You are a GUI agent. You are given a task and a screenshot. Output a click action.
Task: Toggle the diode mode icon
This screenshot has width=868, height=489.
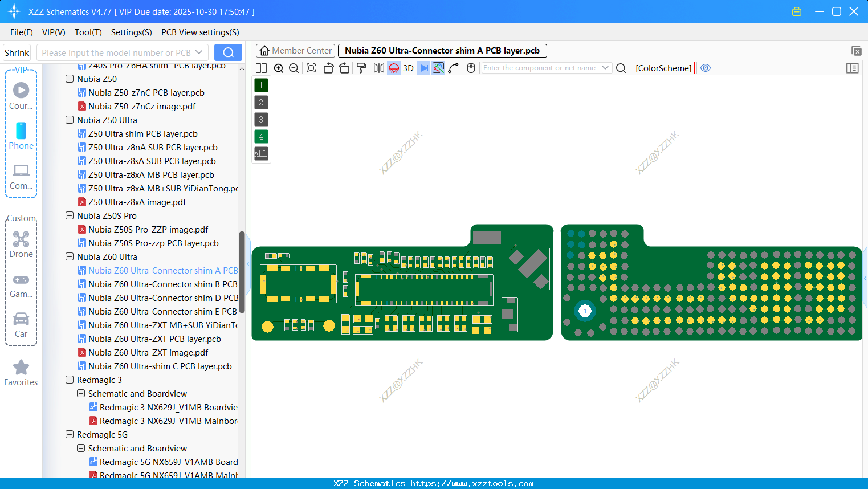pyautogui.click(x=423, y=68)
